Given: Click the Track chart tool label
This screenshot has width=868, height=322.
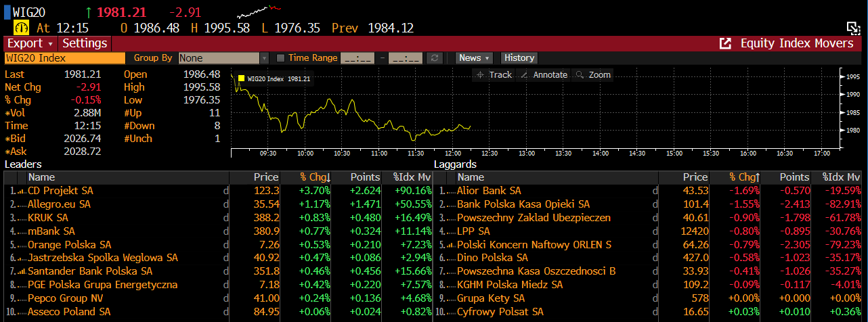Looking at the screenshot, I should [x=500, y=75].
